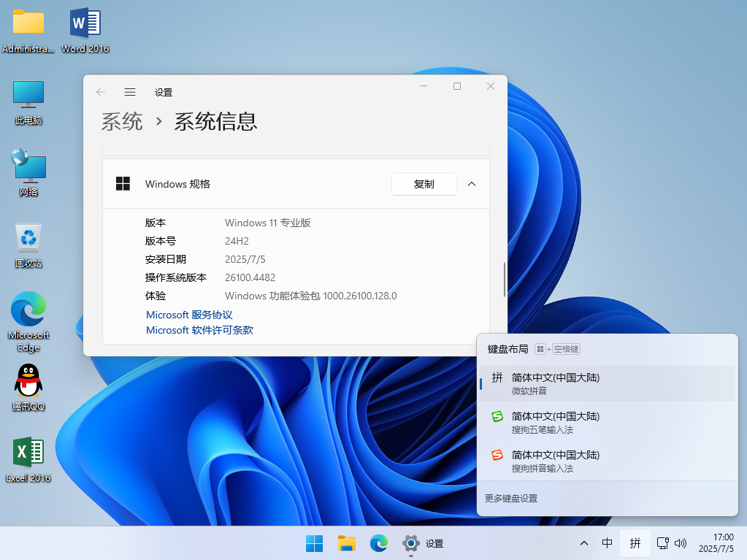The height and width of the screenshot is (560, 747).
Task: Copy Windows 规格 with 复制 button
Action: tap(424, 184)
